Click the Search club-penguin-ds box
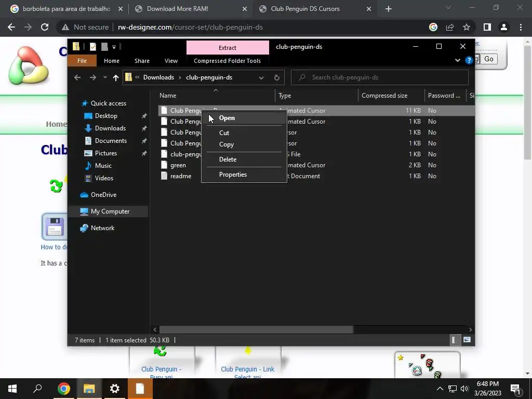The image size is (532, 399). [x=380, y=77]
